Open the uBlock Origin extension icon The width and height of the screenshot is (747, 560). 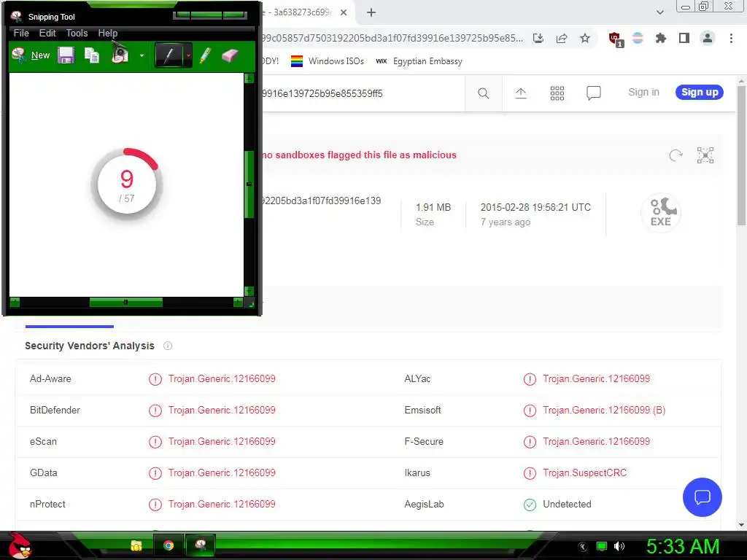pyautogui.click(x=616, y=39)
